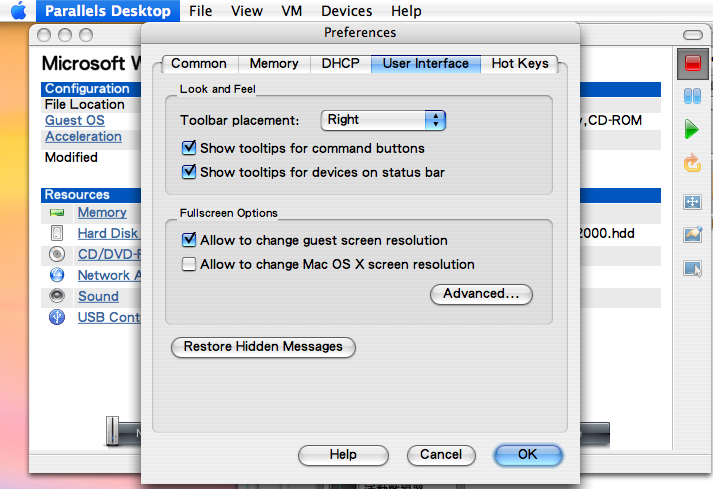Click the Hard Disk resource link
The height and width of the screenshot is (489, 713).
[109, 233]
